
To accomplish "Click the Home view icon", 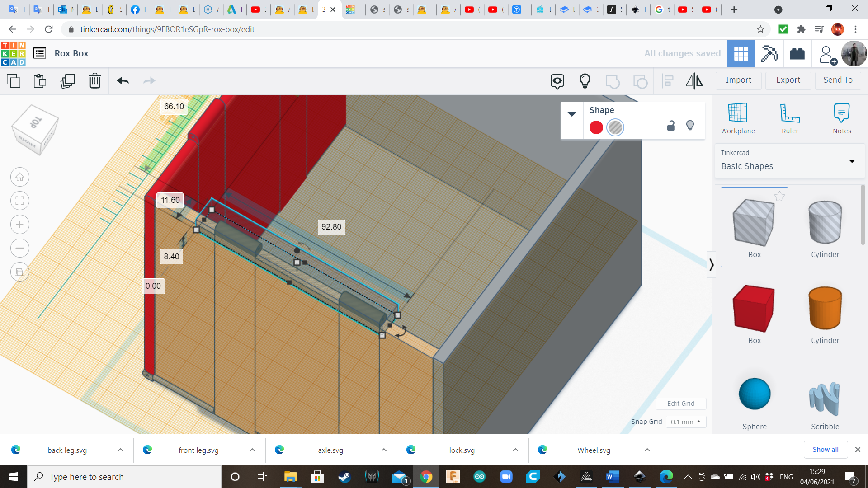I will click(x=20, y=177).
